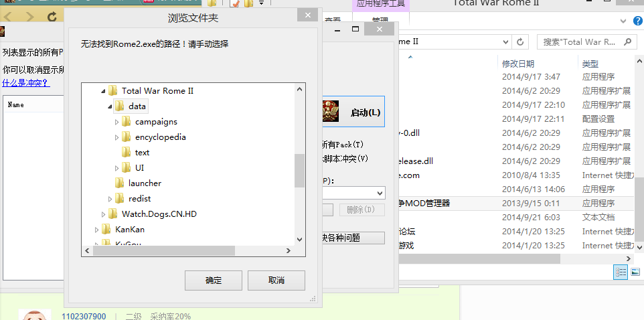Go back with the browser back arrow

click(9, 17)
